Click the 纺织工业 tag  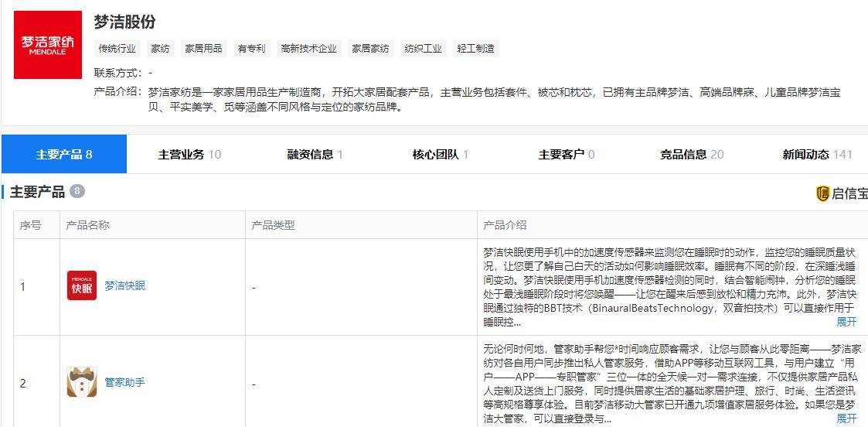tap(423, 49)
